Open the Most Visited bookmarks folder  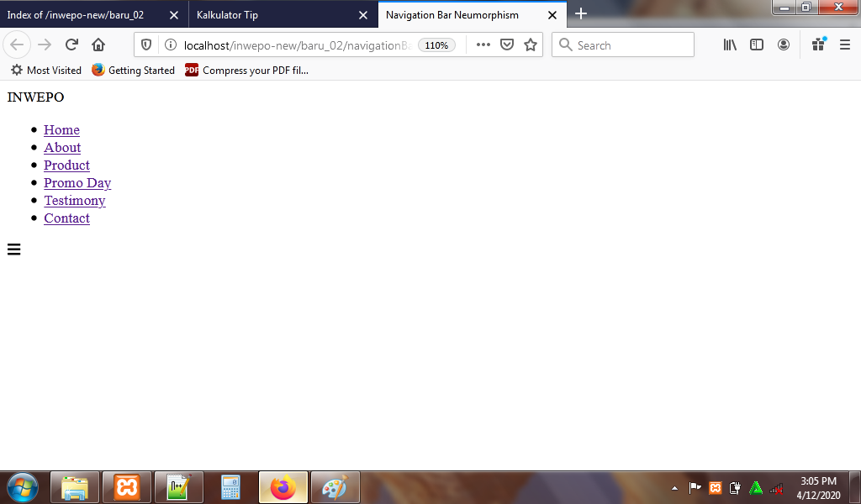click(x=46, y=71)
